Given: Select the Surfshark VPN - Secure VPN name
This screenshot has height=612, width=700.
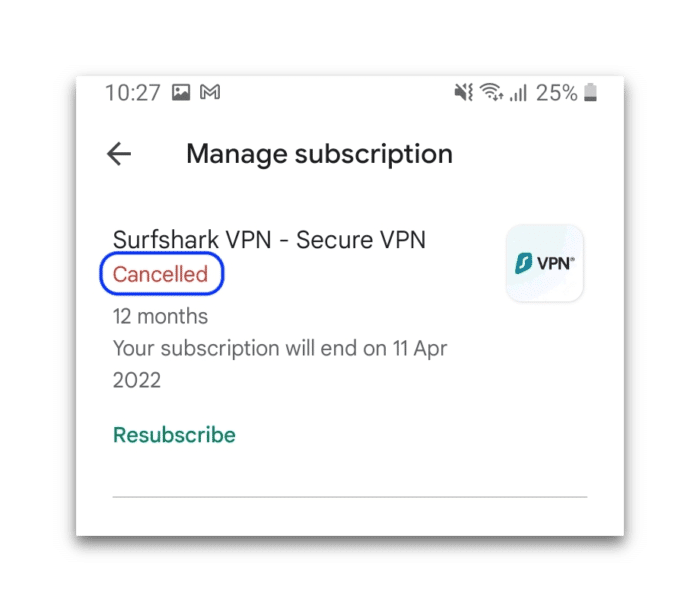Looking at the screenshot, I should click(269, 240).
